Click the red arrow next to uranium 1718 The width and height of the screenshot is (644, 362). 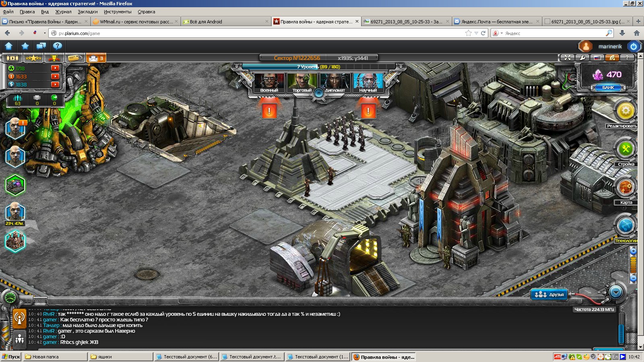click(x=55, y=68)
